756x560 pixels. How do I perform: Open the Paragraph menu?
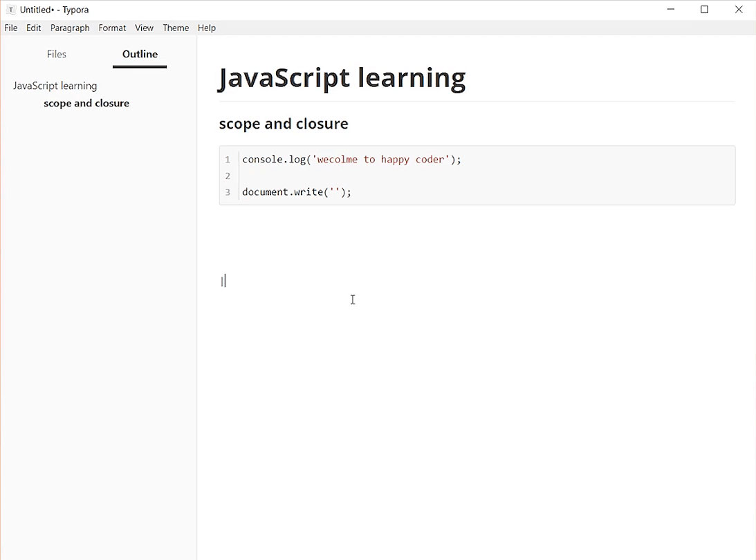(x=70, y=28)
